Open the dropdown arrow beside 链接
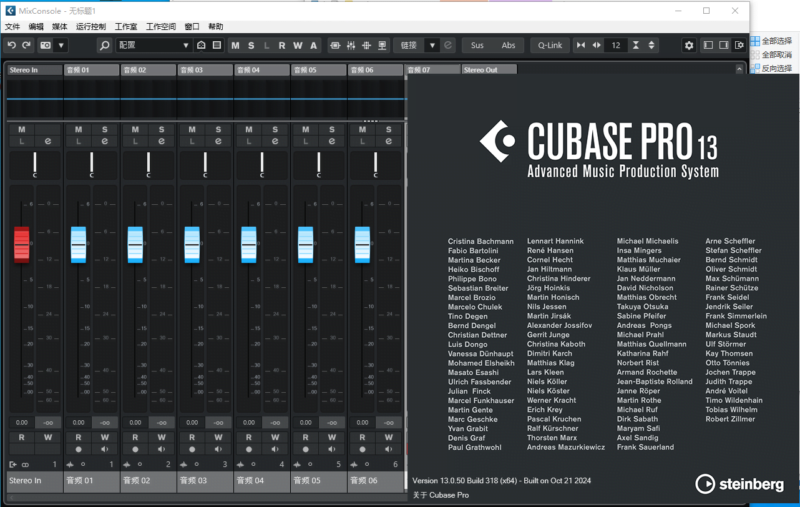800x507 pixels. [x=432, y=45]
